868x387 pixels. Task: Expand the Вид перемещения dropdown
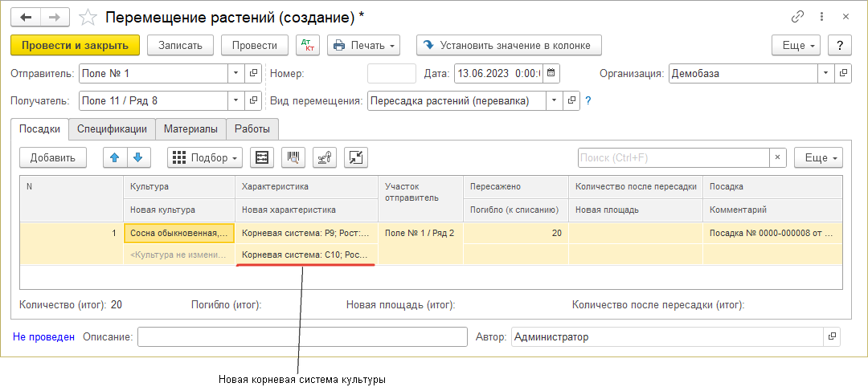coord(554,101)
